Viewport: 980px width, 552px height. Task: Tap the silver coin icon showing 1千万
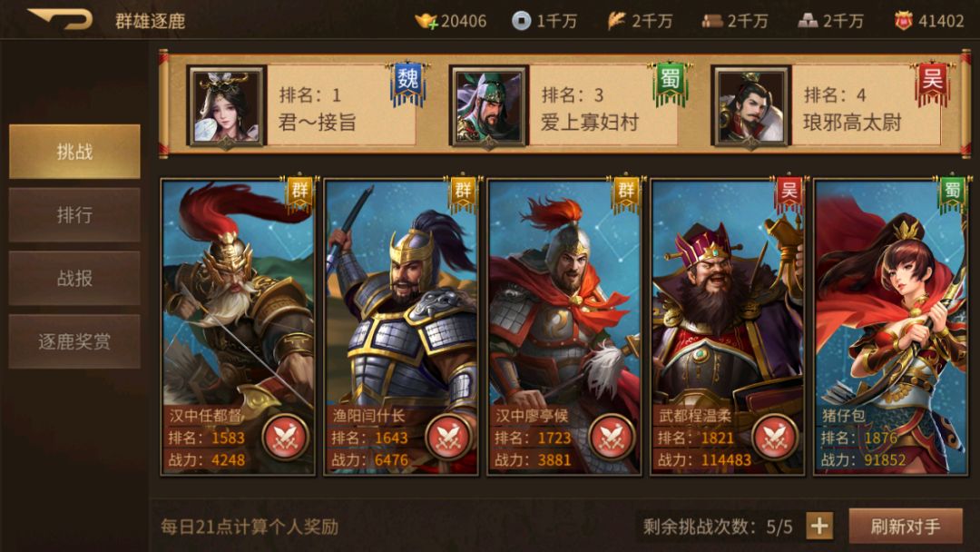521,21
